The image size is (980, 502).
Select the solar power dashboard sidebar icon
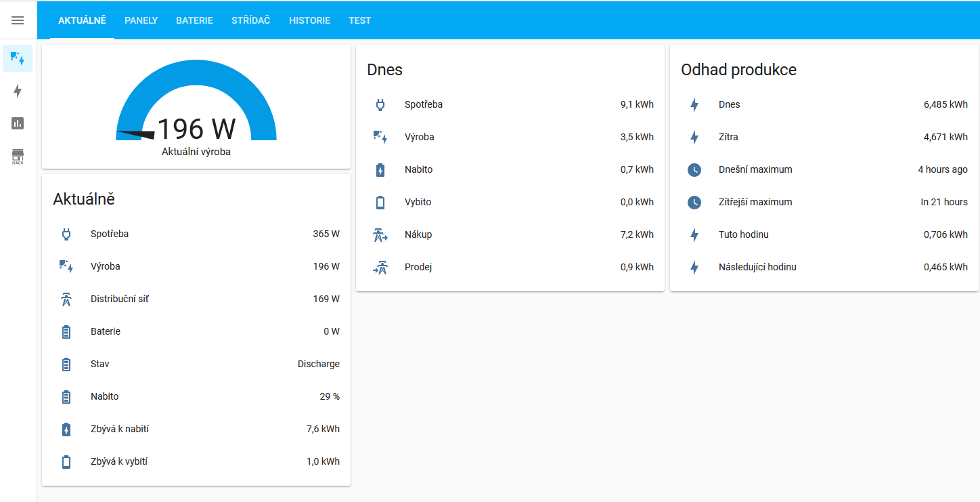18,59
